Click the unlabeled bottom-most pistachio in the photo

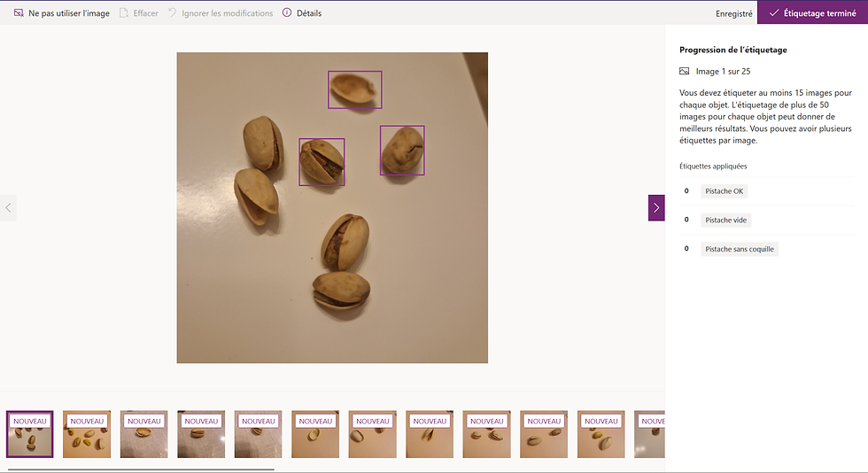[341, 290]
